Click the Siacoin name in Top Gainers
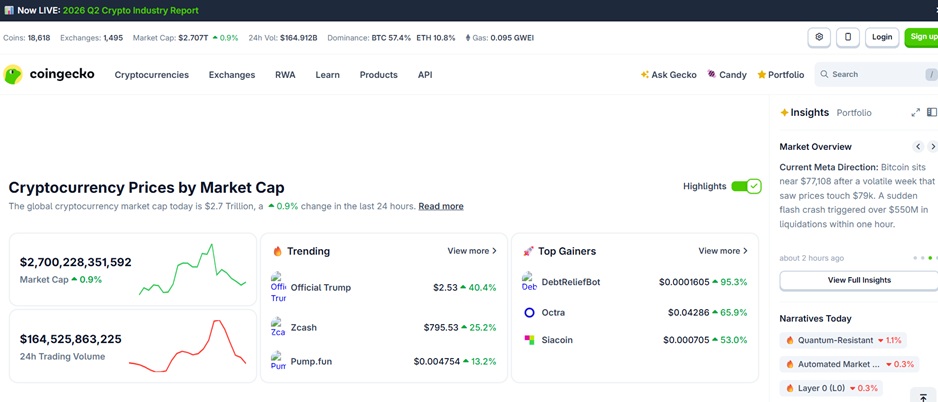This screenshot has height=402, width=938. click(557, 340)
